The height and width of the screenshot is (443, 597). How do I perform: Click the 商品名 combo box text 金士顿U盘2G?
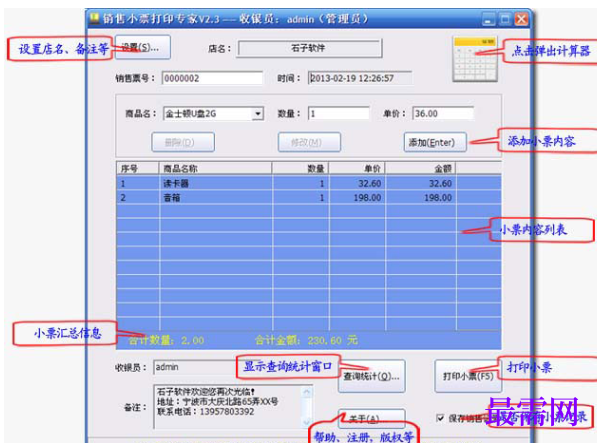(208, 114)
